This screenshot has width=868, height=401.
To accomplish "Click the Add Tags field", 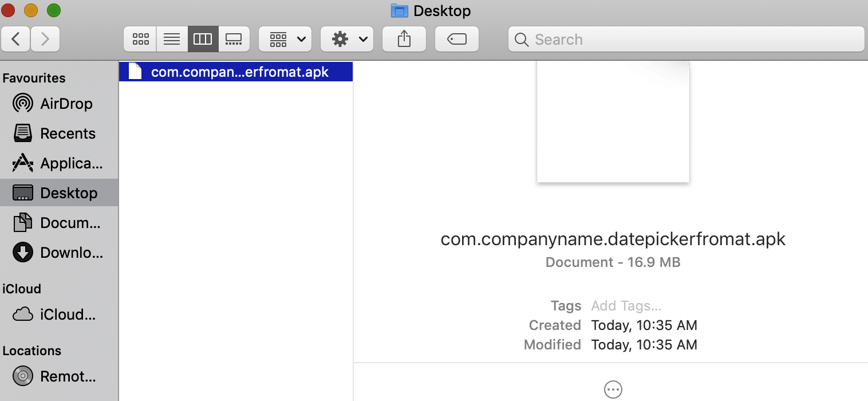I will [x=626, y=306].
